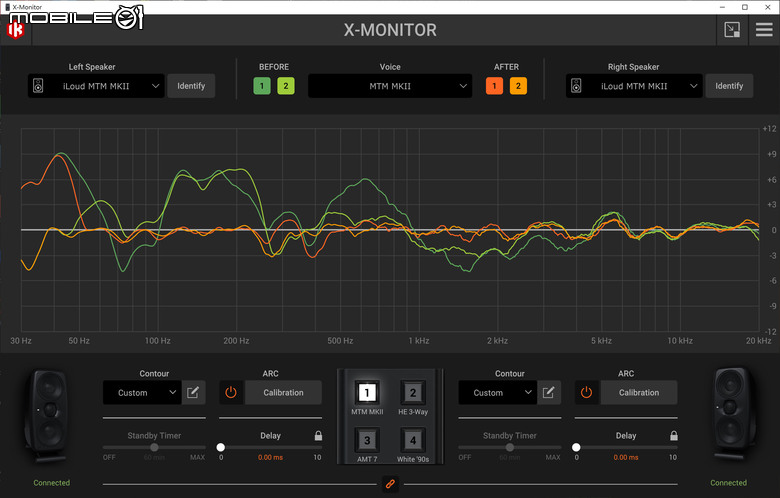Click the X-MONITOR title heading
Viewport: 780px width, 498px height.
[390, 30]
